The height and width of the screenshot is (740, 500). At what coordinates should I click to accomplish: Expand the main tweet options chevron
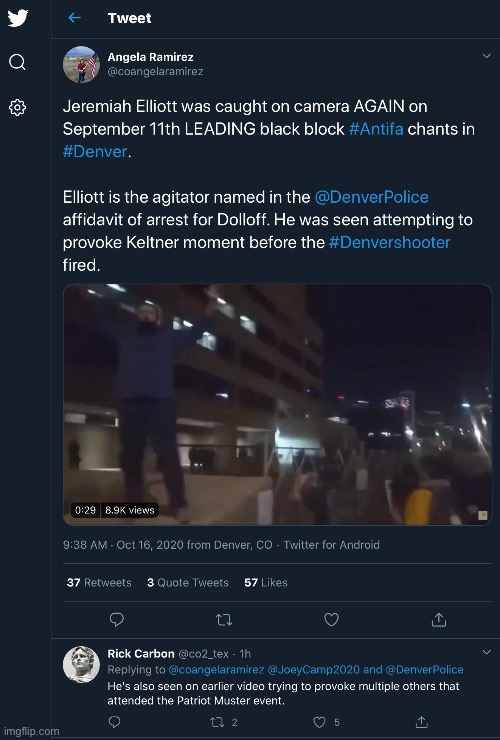tap(486, 56)
